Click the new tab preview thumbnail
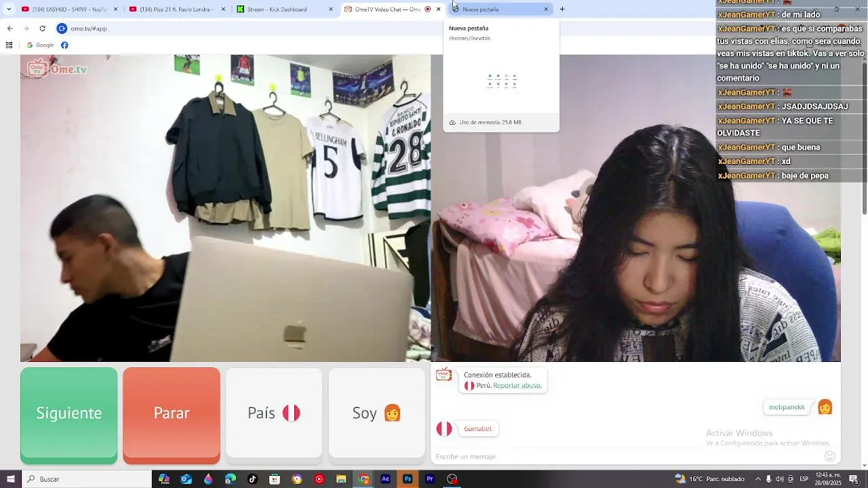 501,81
